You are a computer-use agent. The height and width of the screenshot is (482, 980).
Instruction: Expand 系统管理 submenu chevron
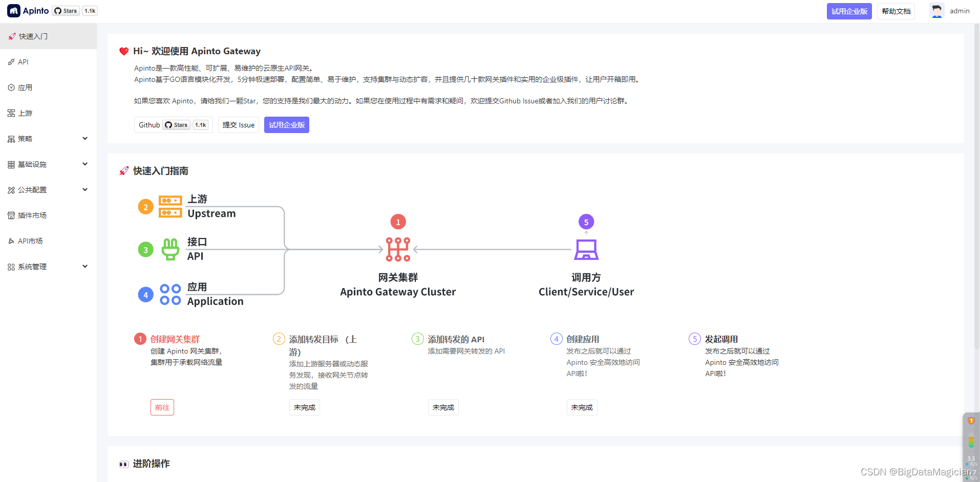[x=85, y=266]
